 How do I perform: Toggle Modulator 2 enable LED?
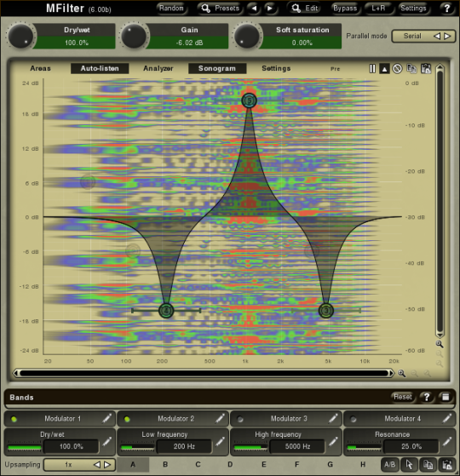click(127, 419)
